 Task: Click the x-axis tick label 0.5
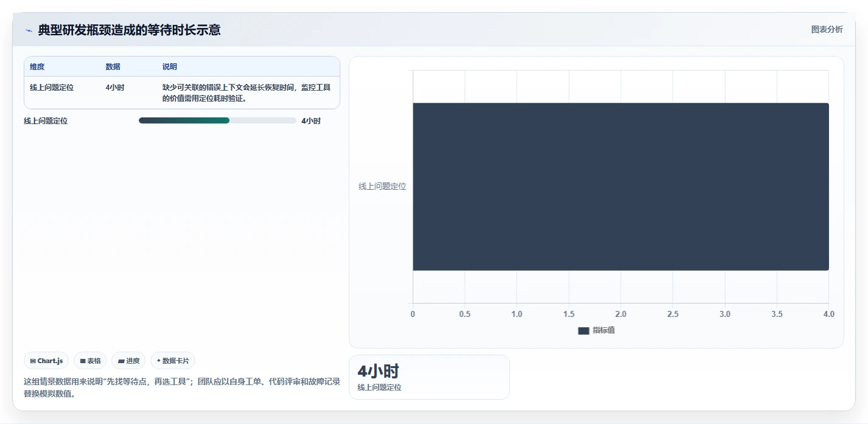point(464,315)
